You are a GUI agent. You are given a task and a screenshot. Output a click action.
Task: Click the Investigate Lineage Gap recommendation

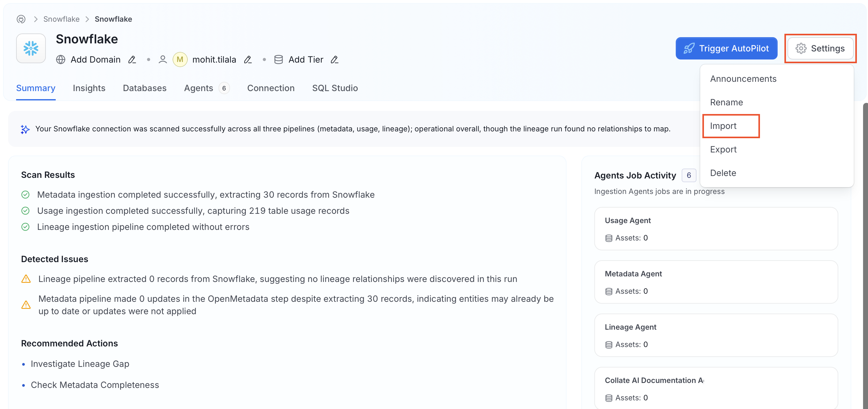(x=80, y=364)
